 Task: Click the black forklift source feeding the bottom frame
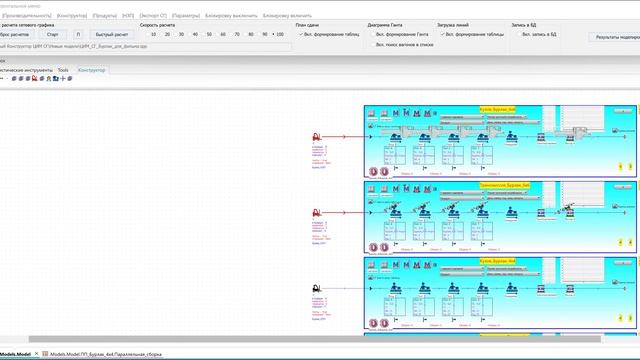tap(316, 289)
